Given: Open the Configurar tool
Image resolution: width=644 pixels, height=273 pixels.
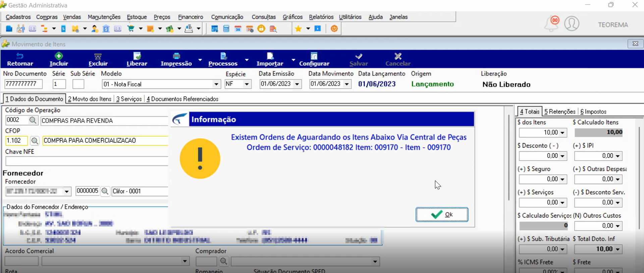Looking at the screenshot, I should click(x=314, y=59).
